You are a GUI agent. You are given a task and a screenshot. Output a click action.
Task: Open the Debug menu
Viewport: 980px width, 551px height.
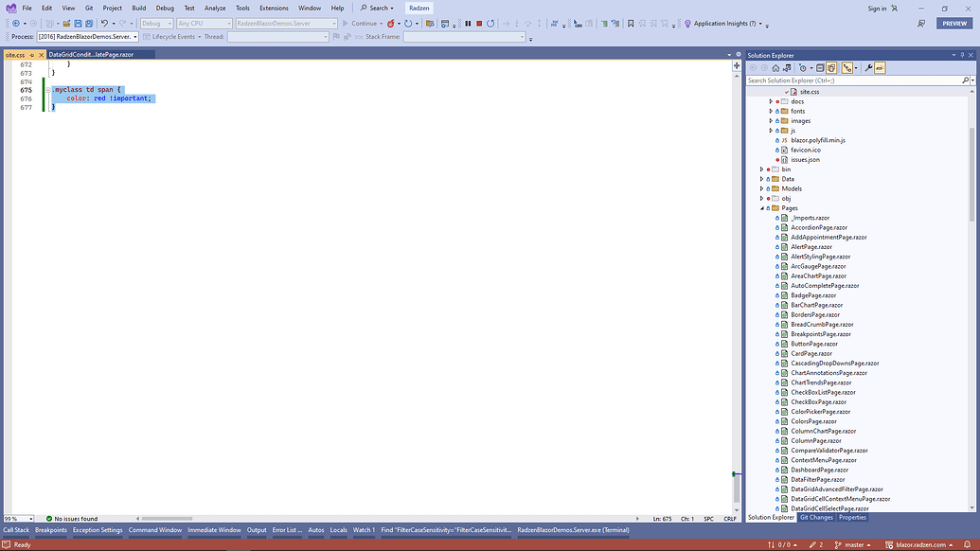165,8
